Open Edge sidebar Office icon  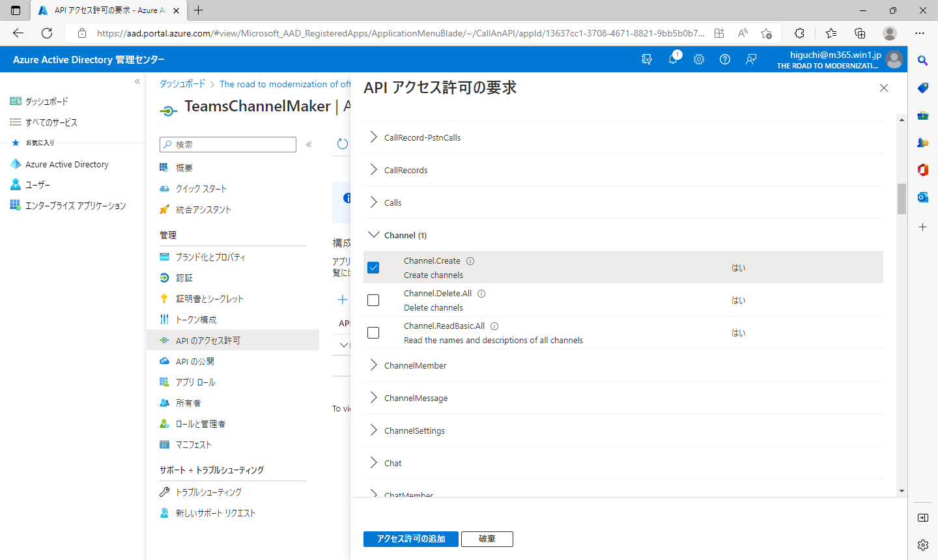click(923, 170)
